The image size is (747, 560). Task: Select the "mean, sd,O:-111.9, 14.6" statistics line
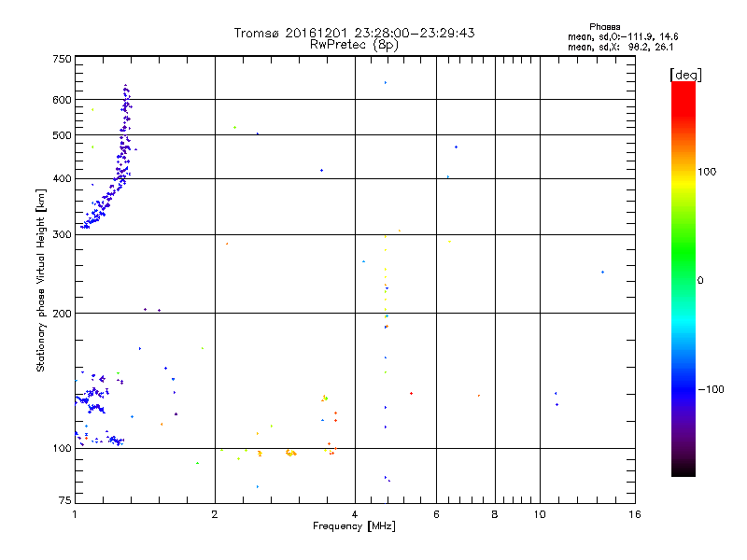click(x=623, y=36)
